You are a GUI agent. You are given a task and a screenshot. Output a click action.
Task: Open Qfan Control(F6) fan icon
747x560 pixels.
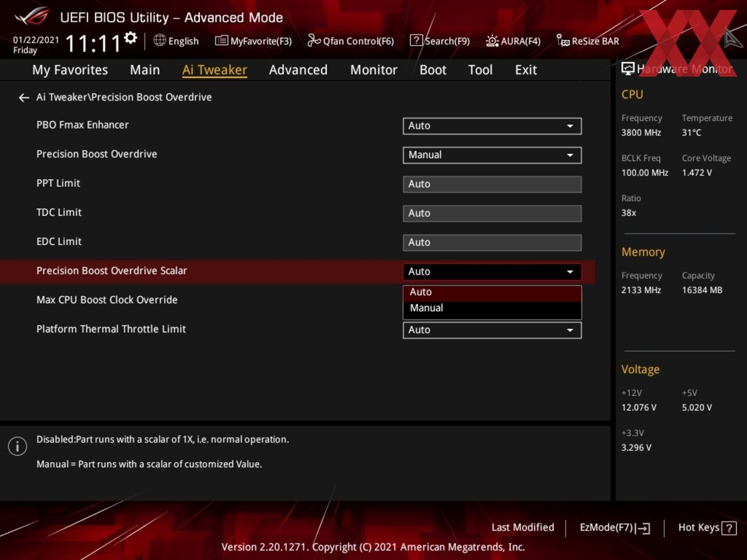(x=314, y=40)
